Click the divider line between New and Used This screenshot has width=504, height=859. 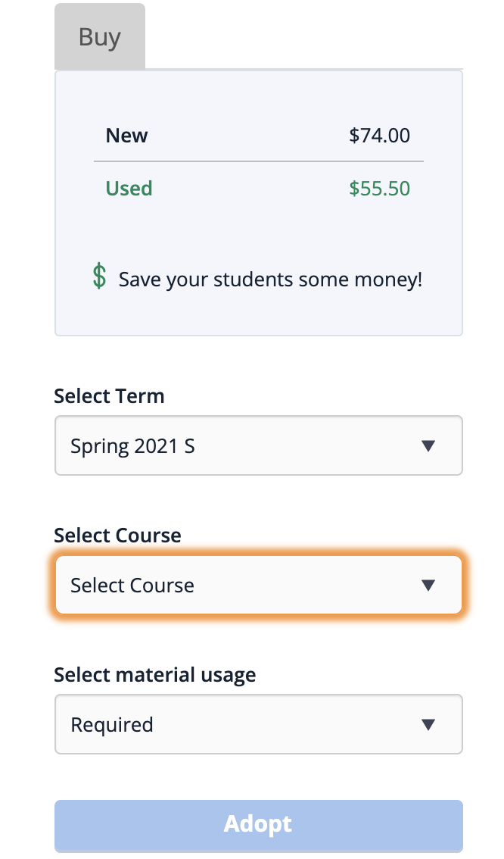point(258,161)
